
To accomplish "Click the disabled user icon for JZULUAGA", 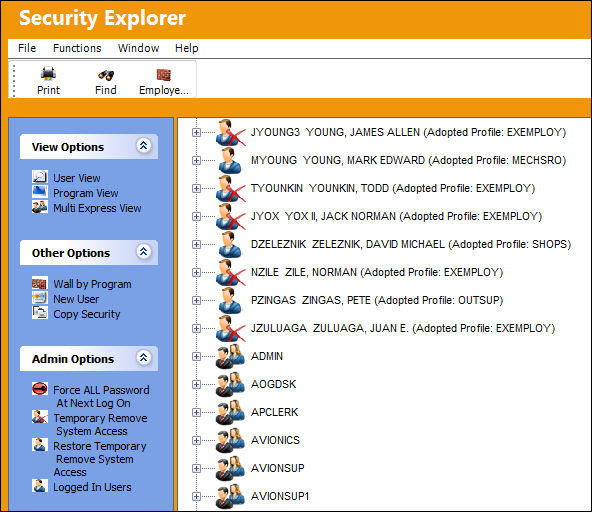I will [x=230, y=328].
